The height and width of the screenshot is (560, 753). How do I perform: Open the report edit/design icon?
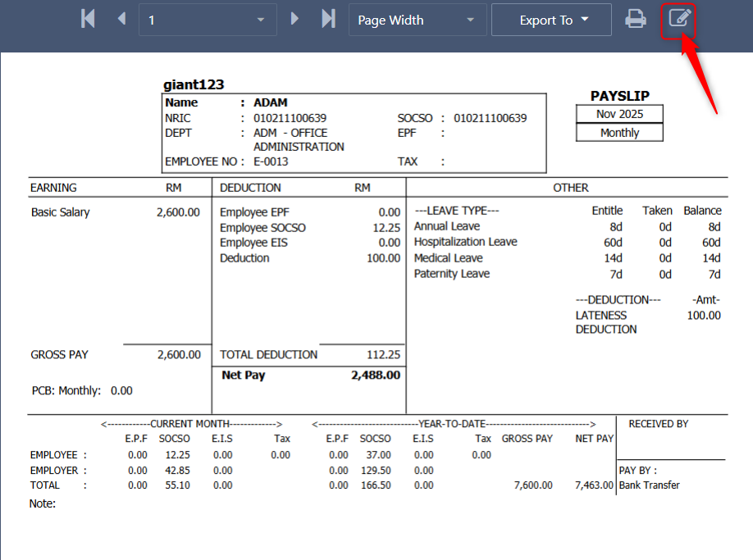click(x=678, y=20)
